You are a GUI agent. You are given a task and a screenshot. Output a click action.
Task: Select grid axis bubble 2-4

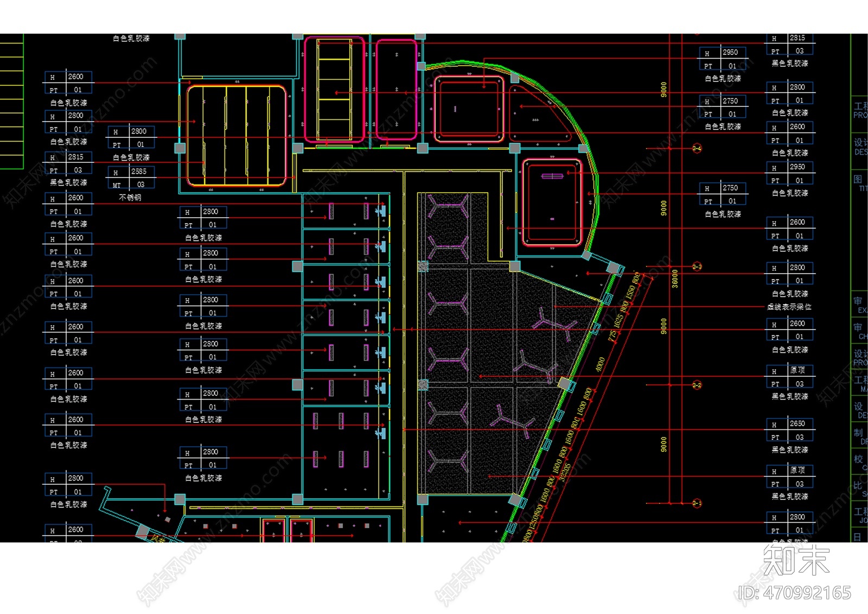(x=697, y=148)
